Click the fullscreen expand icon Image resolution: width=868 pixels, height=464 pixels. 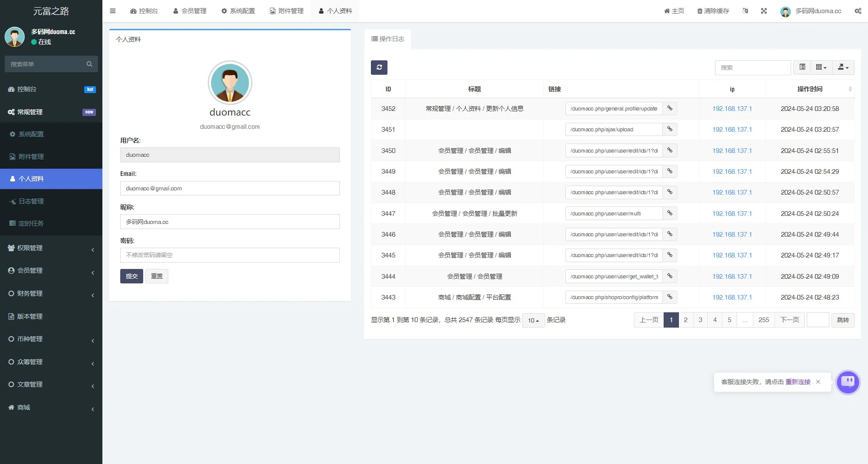point(763,11)
